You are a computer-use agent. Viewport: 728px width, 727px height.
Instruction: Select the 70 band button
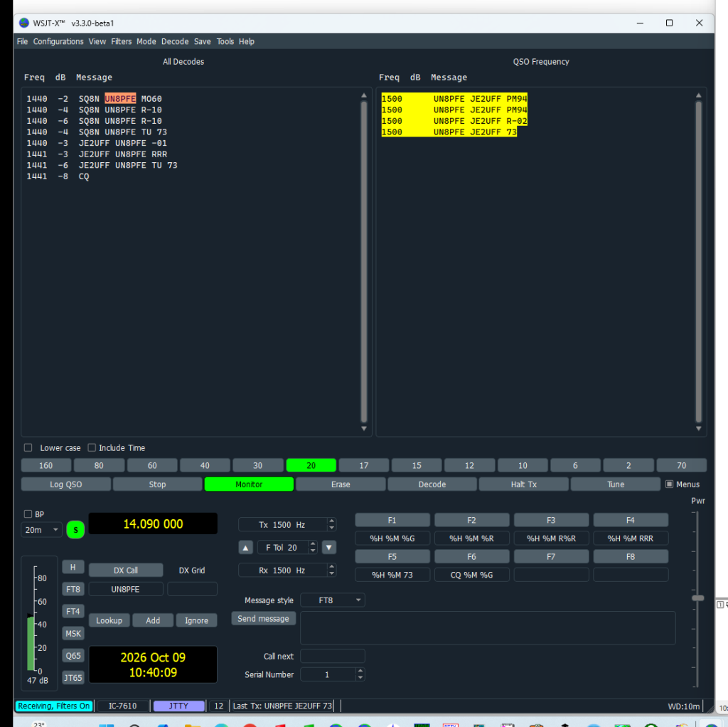tap(681, 465)
